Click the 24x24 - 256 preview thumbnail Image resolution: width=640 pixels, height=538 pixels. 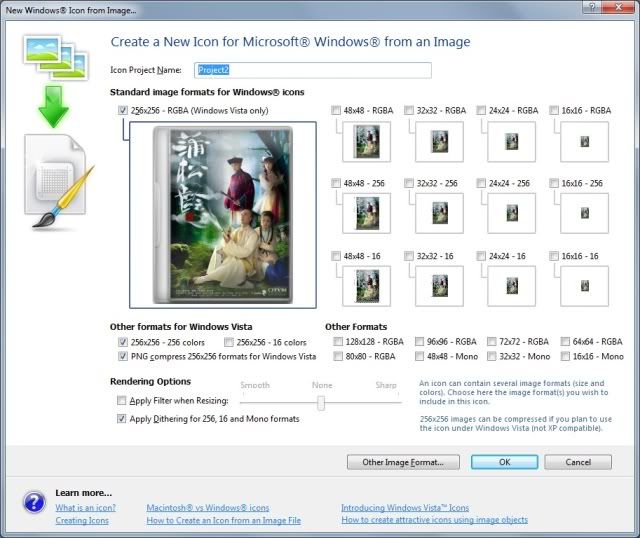(x=511, y=213)
